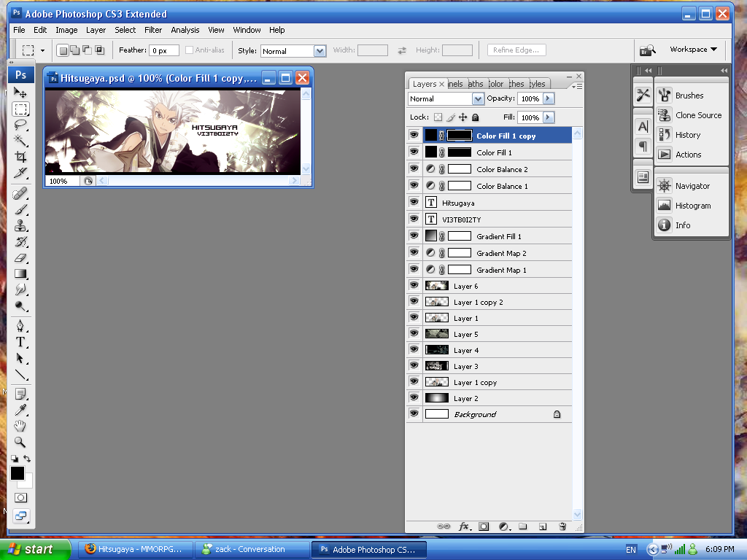Select the Pen tool
This screenshot has height=560, width=747.
[x=20, y=326]
